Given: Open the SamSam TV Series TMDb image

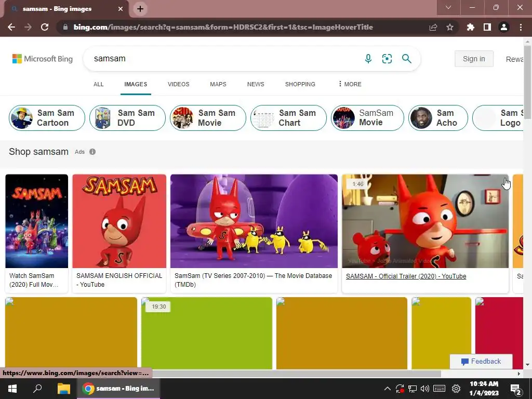Looking at the screenshot, I should (x=254, y=221).
